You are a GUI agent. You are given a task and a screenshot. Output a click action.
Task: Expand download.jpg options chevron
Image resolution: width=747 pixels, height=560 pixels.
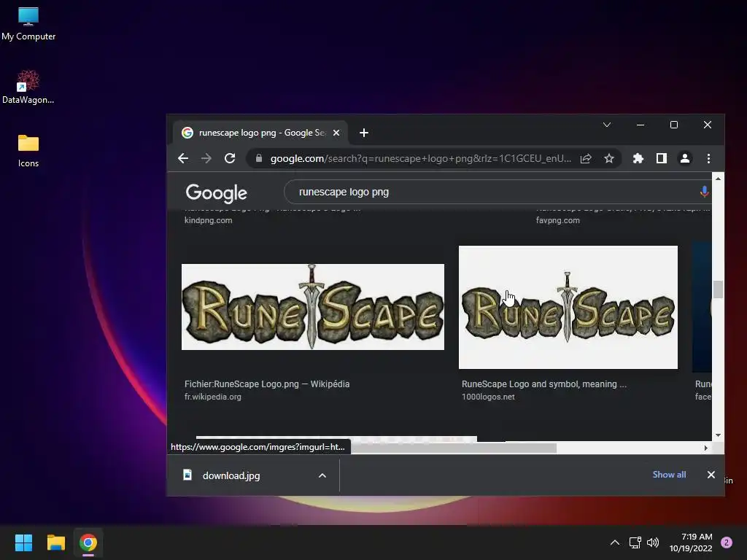pos(322,475)
